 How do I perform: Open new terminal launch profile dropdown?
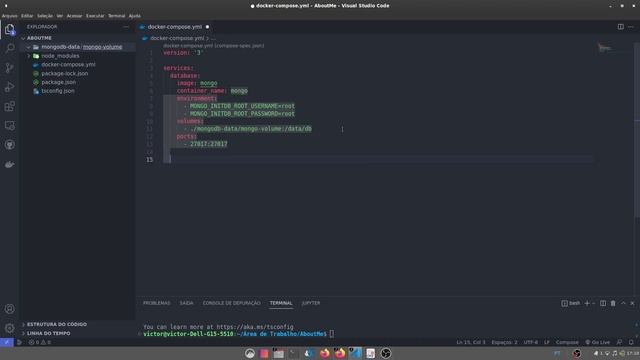point(593,303)
